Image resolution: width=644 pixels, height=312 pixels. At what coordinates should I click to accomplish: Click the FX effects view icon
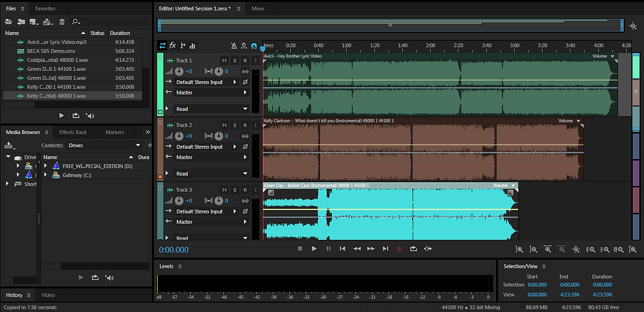pos(173,45)
